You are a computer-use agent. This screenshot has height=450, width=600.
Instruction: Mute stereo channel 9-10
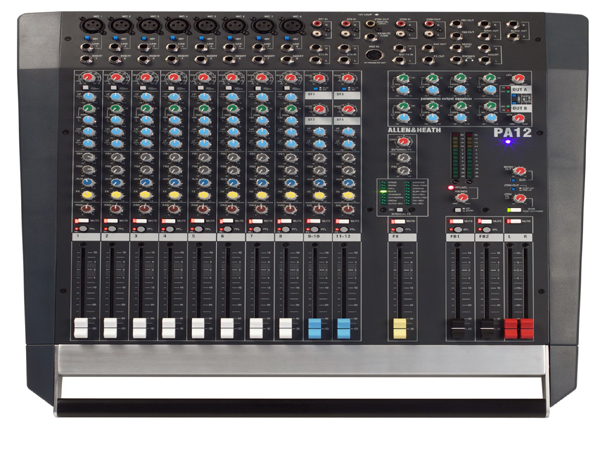[313, 221]
